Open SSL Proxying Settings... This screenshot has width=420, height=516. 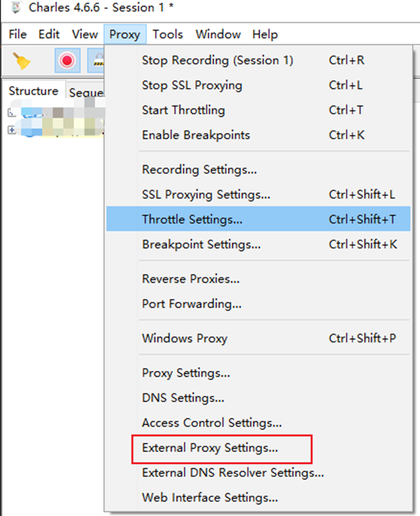pyautogui.click(x=206, y=195)
